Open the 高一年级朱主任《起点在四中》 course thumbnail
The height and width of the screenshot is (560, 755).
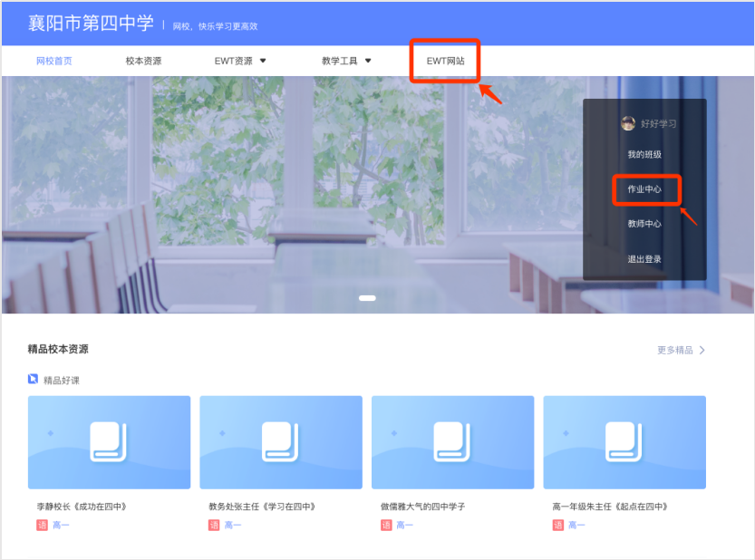tap(624, 440)
